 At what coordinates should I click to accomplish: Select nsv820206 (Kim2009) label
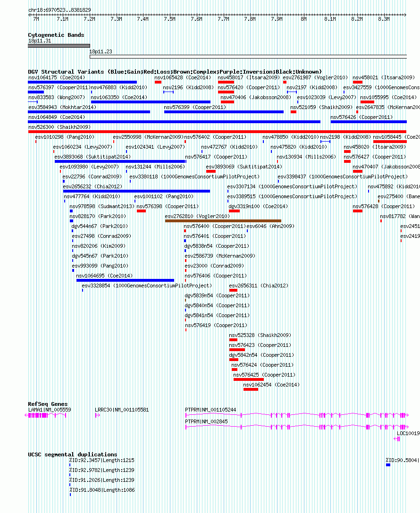click(x=99, y=246)
